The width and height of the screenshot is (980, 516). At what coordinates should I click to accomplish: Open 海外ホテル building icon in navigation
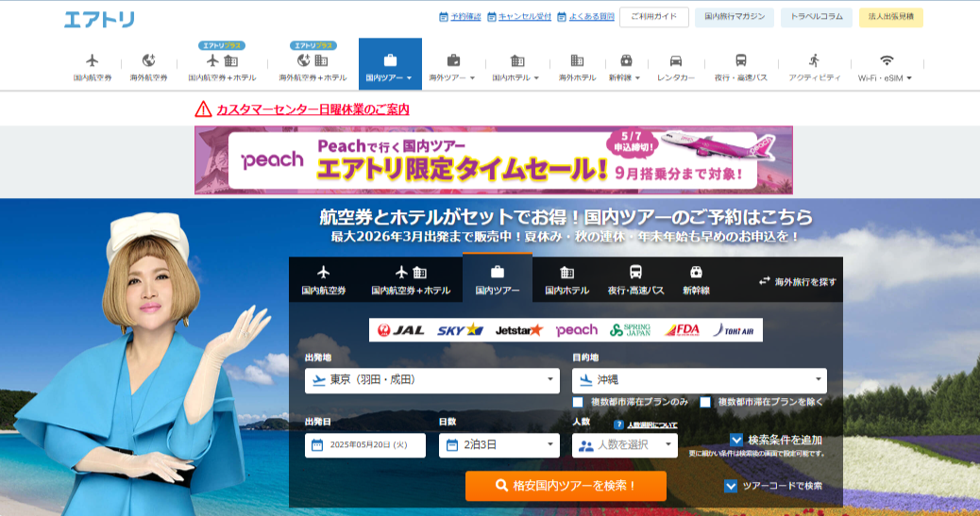point(577,60)
